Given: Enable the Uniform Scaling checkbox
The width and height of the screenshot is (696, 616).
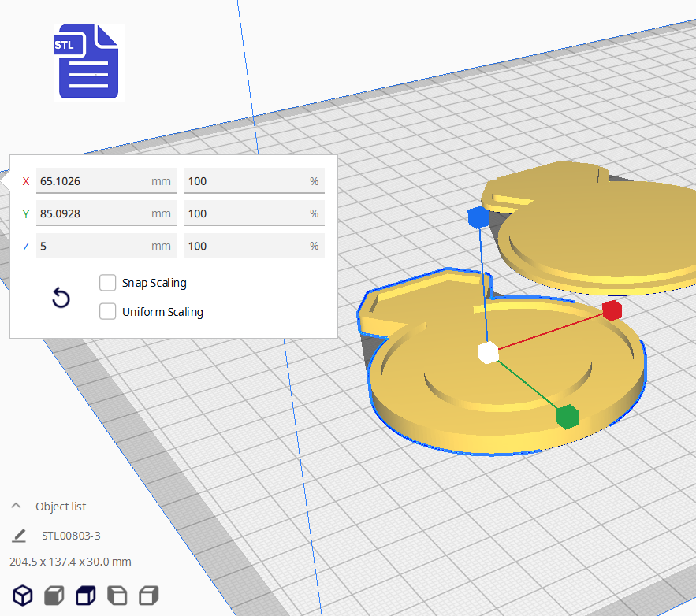Looking at the screenshot, I should pyautogui.click(x=108, y=312).
